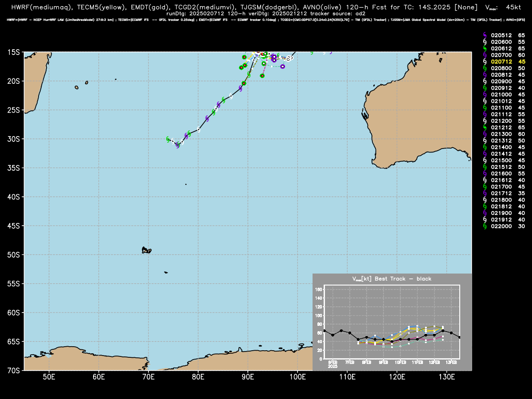
Task: Select the red-centered green forecast marker near 20S
Action: [x=244, y=83]
